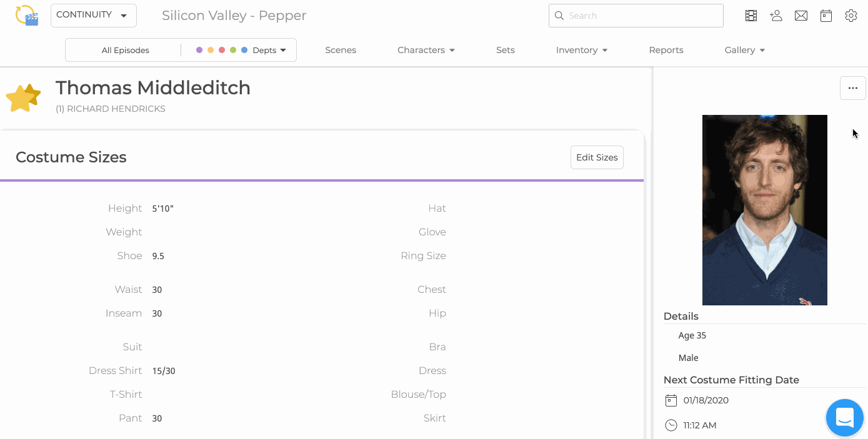Click the purple department dot

point(199,50)
